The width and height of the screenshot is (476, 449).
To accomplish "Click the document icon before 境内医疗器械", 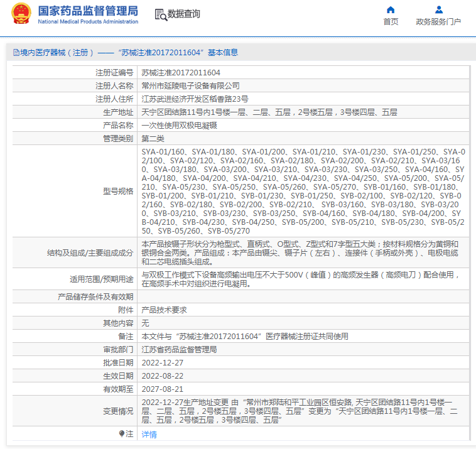I will coord(16,53).
